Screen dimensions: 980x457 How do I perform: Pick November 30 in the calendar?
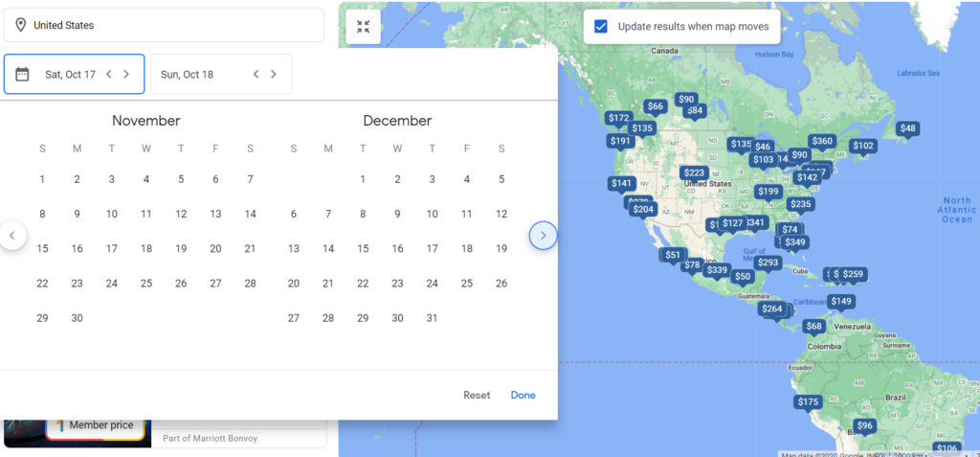77,318
